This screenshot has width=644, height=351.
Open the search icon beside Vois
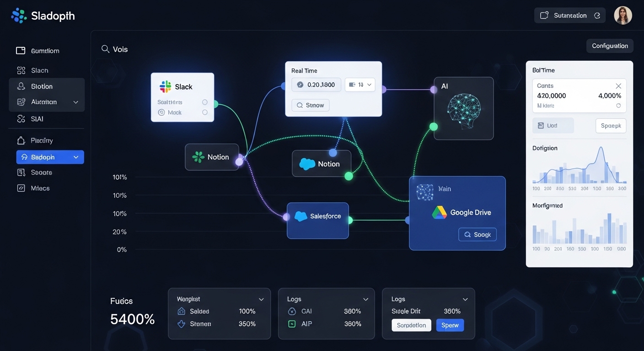point(105,49)
